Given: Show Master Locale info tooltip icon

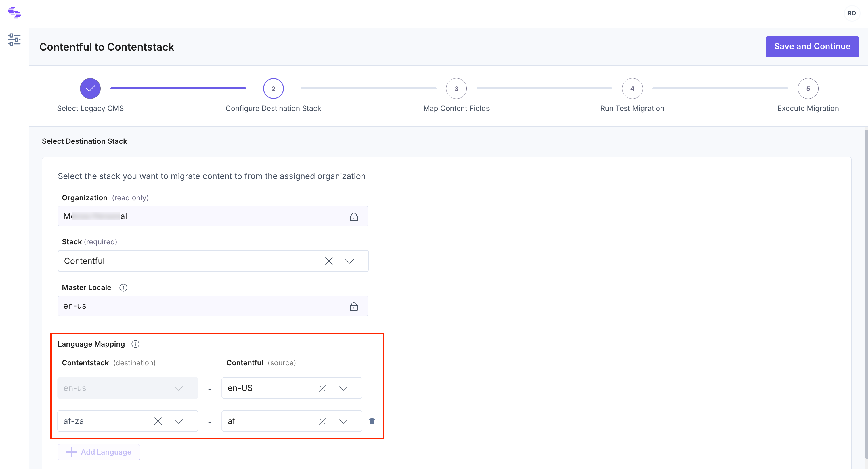Looking at the screenshot, I should pos(123,288).
